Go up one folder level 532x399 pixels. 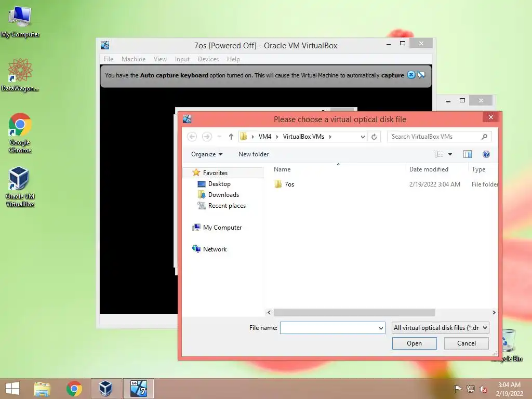(x=231, y=137)
